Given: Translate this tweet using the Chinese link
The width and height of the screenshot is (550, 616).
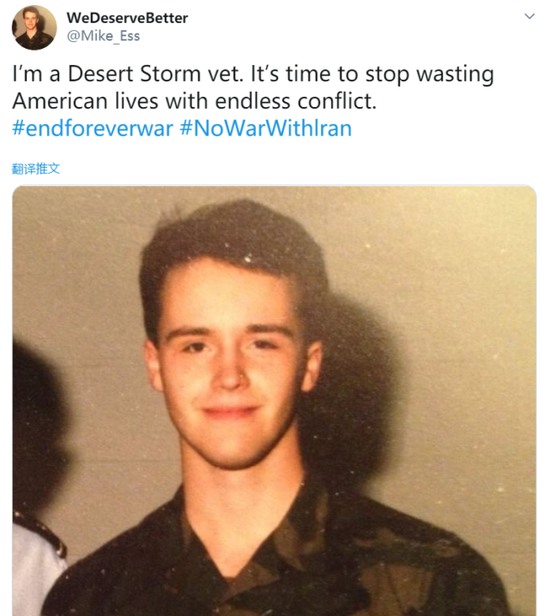Looking at the screenshot, I should [36, 169].
